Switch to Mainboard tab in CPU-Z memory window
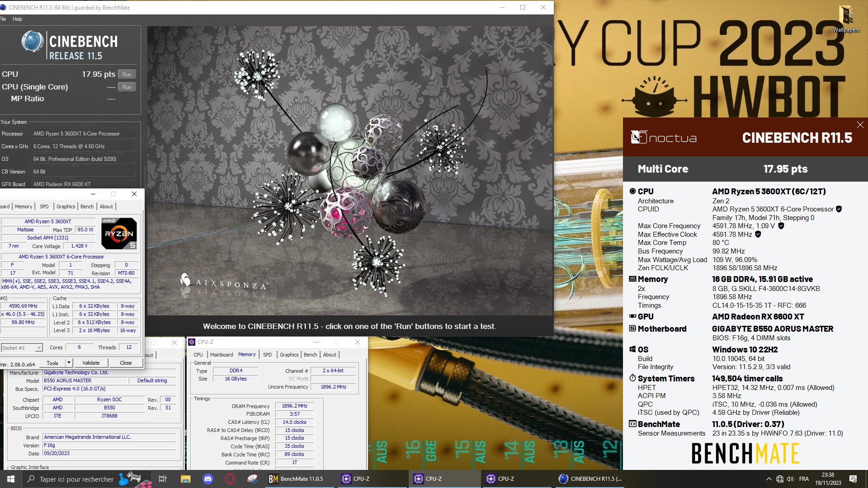Image resolution: width=868 pixels, height=488 pixels. (222, 355)
